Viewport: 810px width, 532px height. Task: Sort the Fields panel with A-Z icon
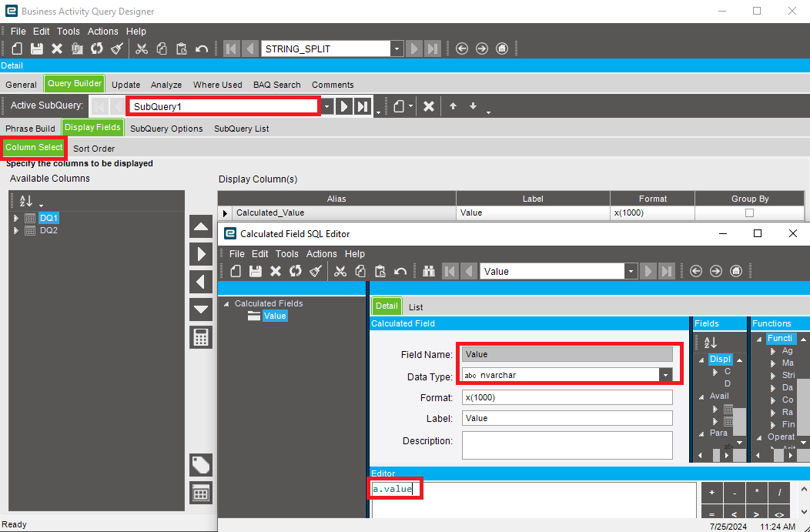point(711,342)
